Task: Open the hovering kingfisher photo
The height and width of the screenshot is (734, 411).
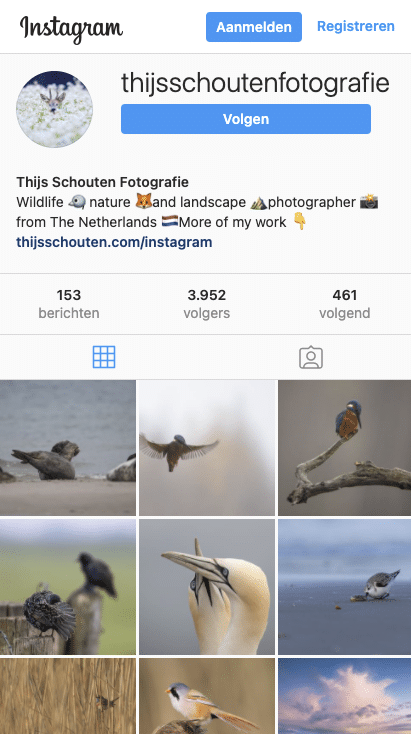Action: [207, 448]
